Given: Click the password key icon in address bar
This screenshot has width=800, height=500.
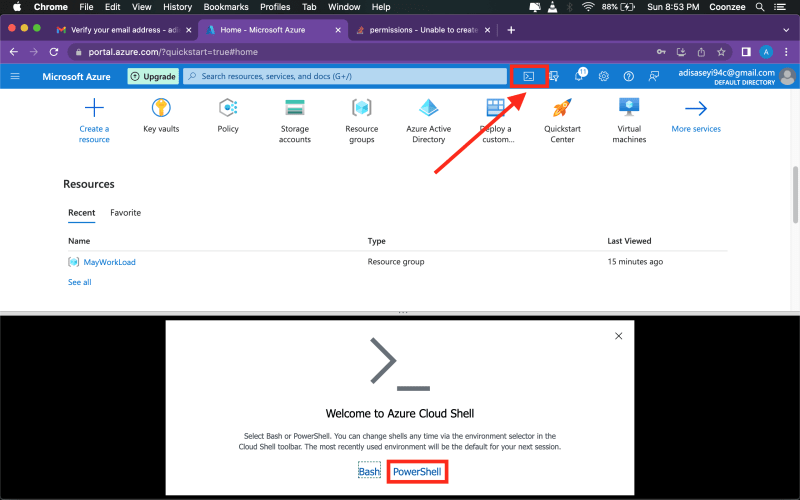Looking at the screenshot, I should 661,52.
